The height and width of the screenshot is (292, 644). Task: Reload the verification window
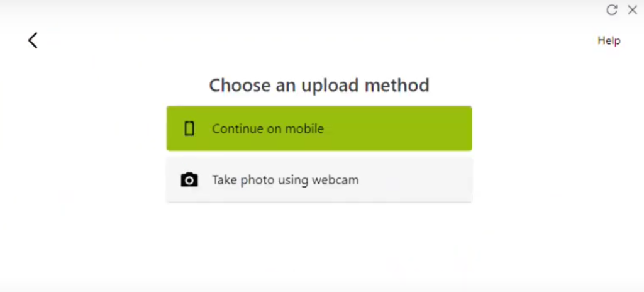(611, 10)
